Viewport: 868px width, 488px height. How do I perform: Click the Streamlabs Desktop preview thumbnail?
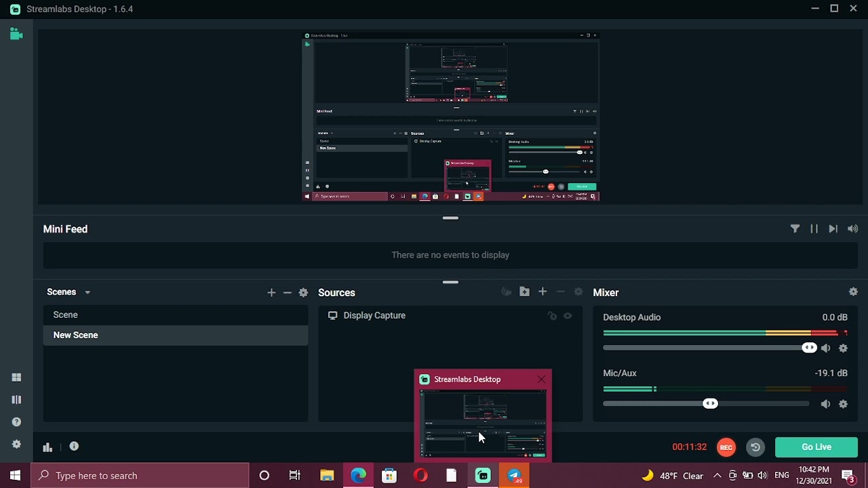pyautogui.click(x=483, y=424)
